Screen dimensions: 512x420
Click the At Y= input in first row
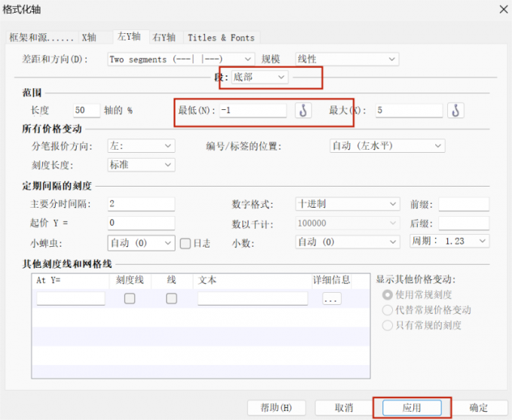(71, 299)
